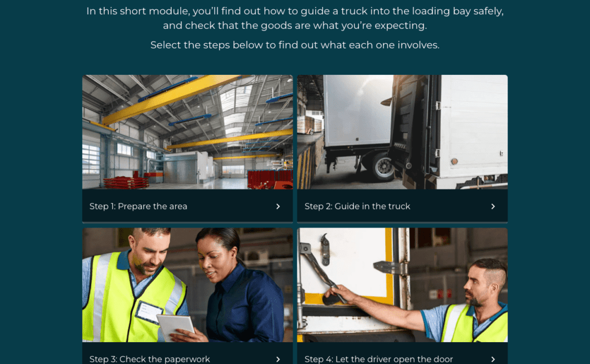Click the Step 3 chevron arrow
The width and height of the screenshot is (590, 364).
point(278,359)
